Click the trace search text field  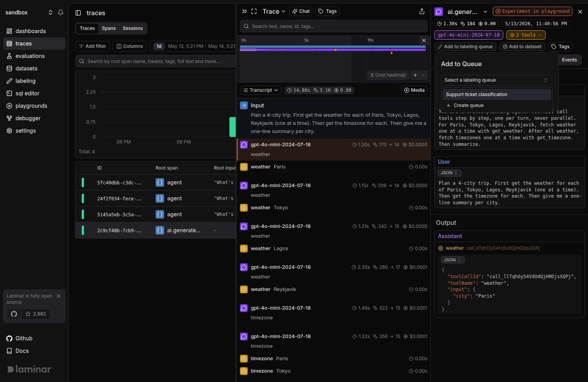[x=334, y=26]
